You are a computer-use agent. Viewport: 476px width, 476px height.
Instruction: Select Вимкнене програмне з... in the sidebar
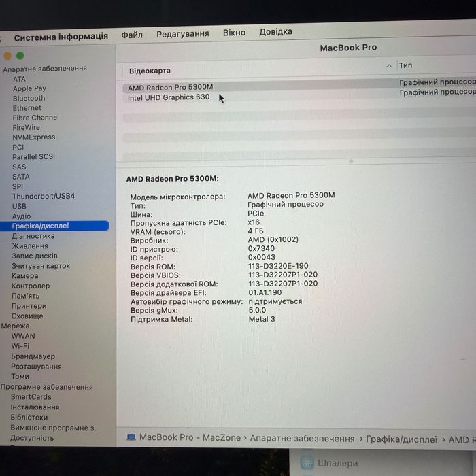click(55, 428)
